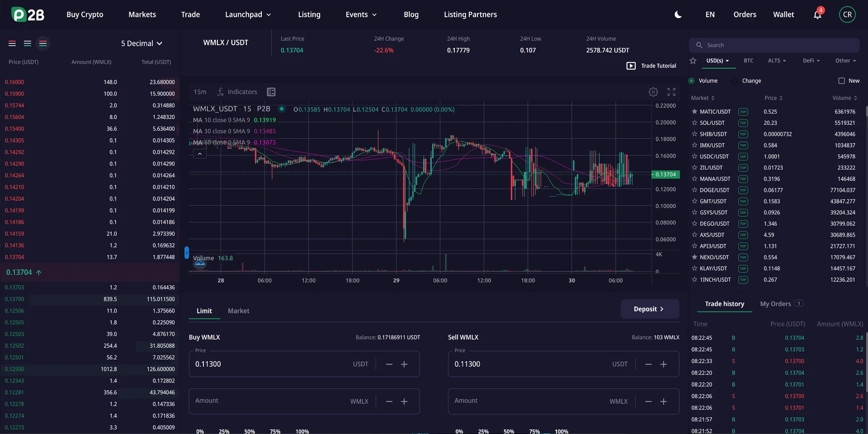Click the P2B logo
868x434 pixels.
pyautogui.click(x=28, y=14)
